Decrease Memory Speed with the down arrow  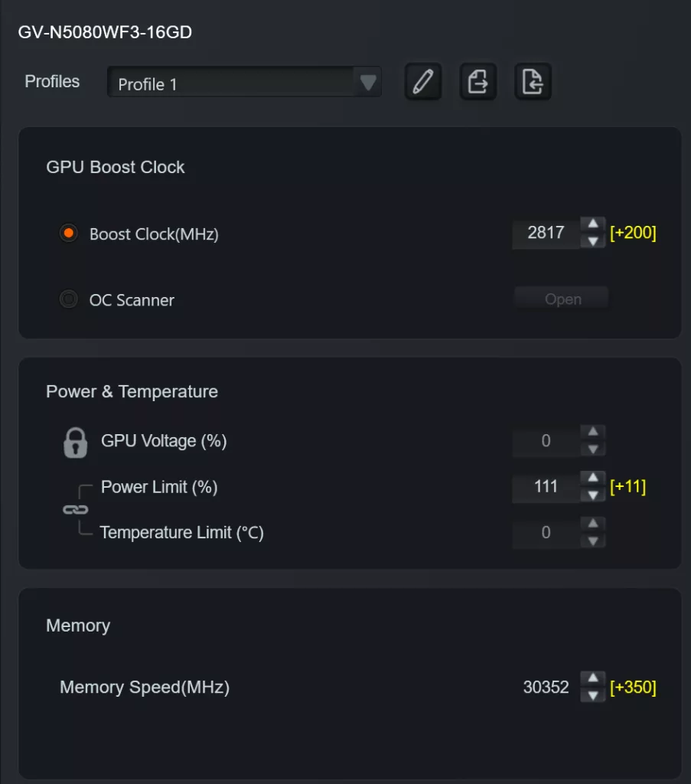pos(593,694)
